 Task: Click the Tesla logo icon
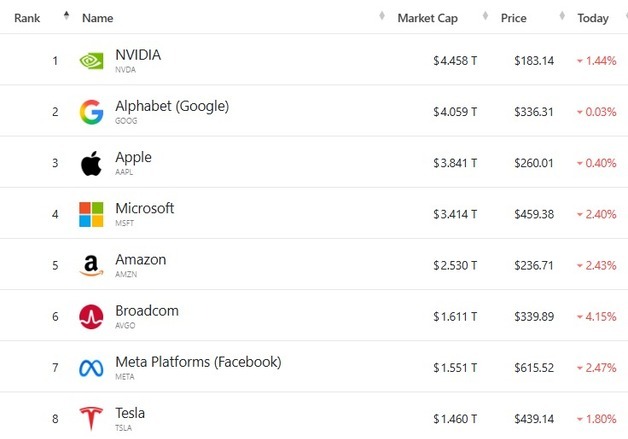coord(91,418)
